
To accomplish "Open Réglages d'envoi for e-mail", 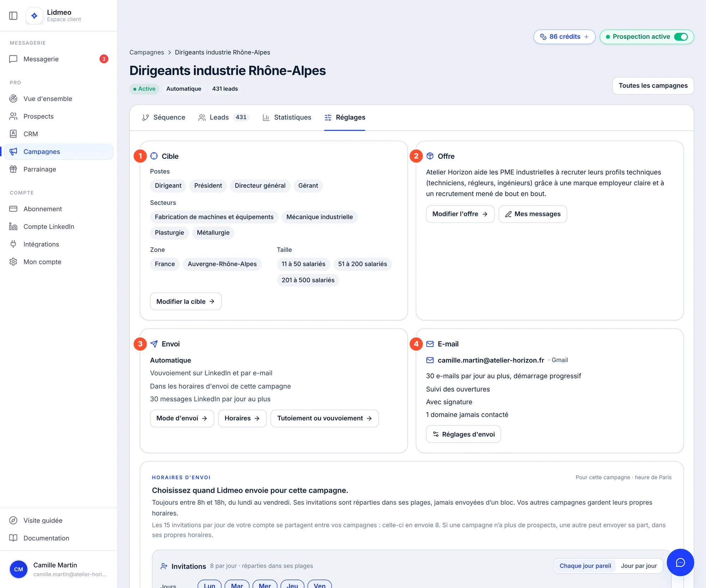I will [463, 434].
